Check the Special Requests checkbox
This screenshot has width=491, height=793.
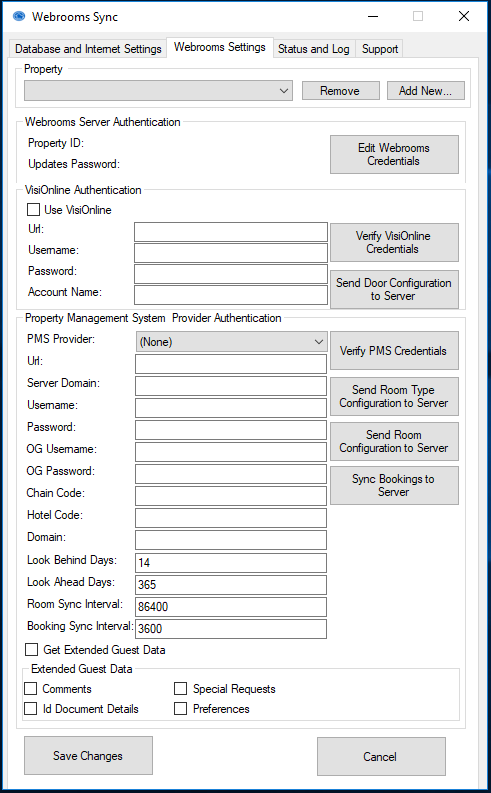[x=180, y=689]
